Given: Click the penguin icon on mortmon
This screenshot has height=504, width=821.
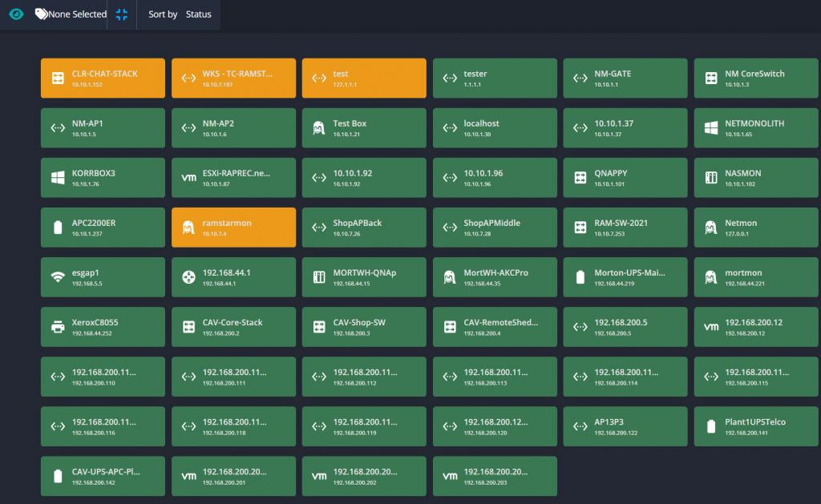Looking at the screenshot, I should pos(711,277).
